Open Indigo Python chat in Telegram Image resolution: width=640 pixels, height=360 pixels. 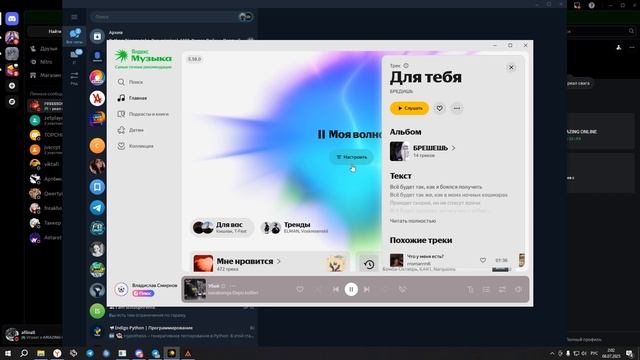pos(173,331)
